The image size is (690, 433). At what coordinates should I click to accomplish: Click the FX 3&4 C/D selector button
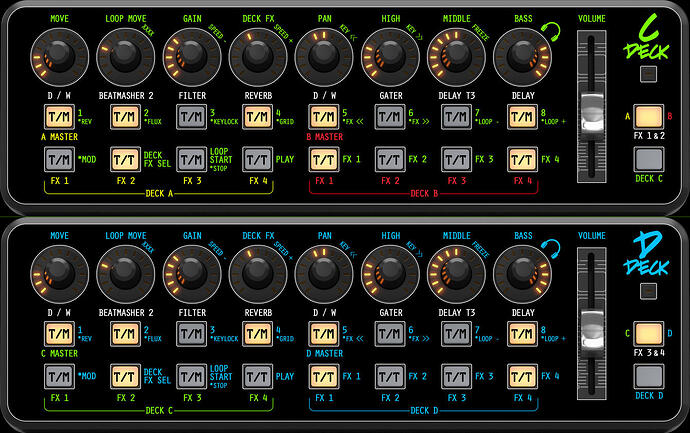(x=648, y=334)
